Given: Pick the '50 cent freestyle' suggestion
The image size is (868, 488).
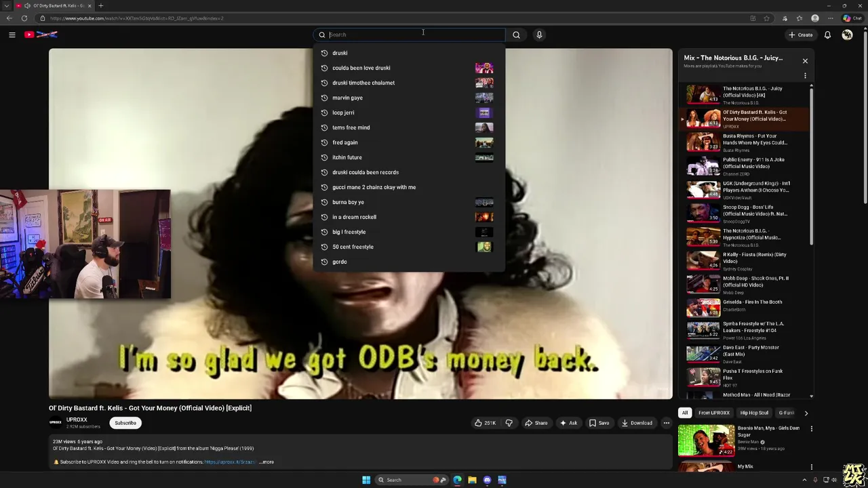Looking at the screenshot, I should coord(409,247).
